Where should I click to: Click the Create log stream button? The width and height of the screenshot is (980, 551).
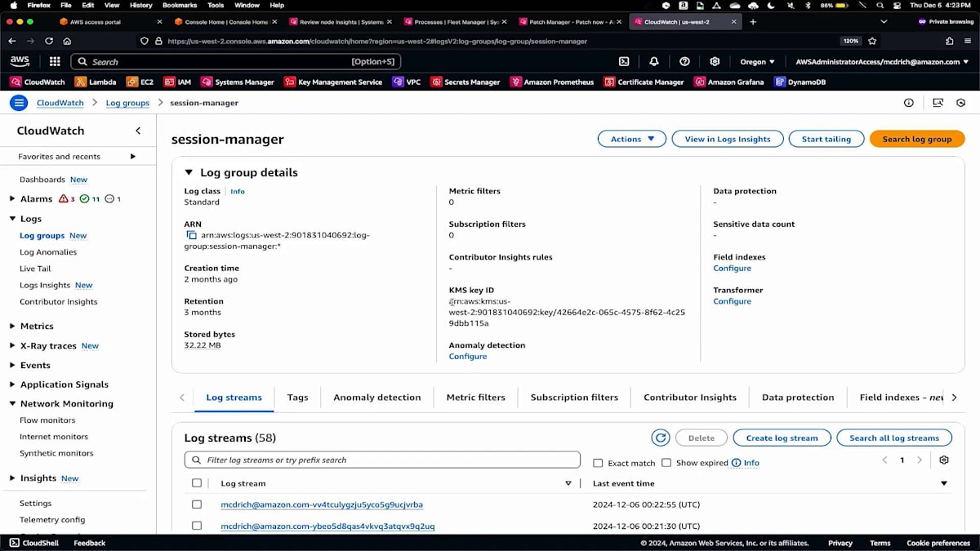point(782,438)
